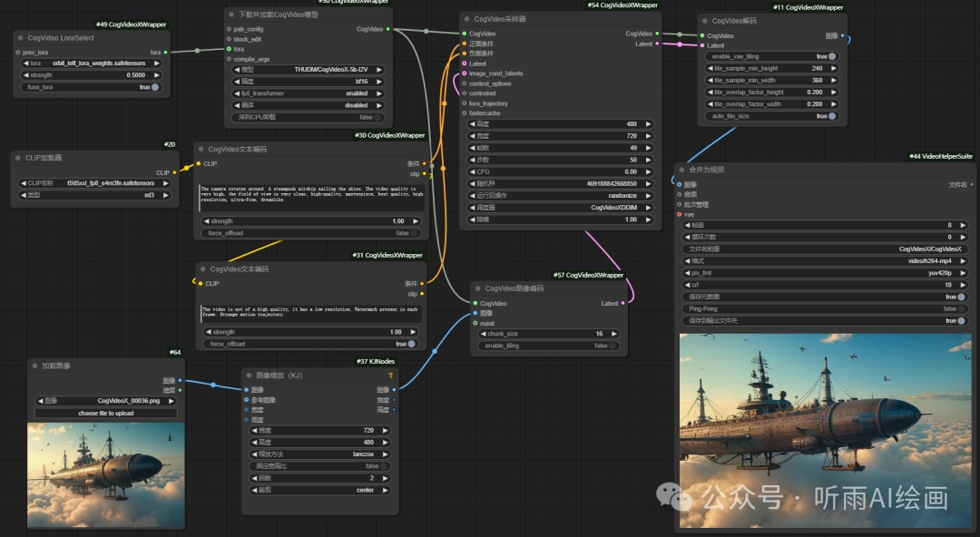This screenshot has height=537, width=980.
Task: Click the 降噪 1.00 value bar in sampler
Action: pyautogui.click(x=561, y=220)
